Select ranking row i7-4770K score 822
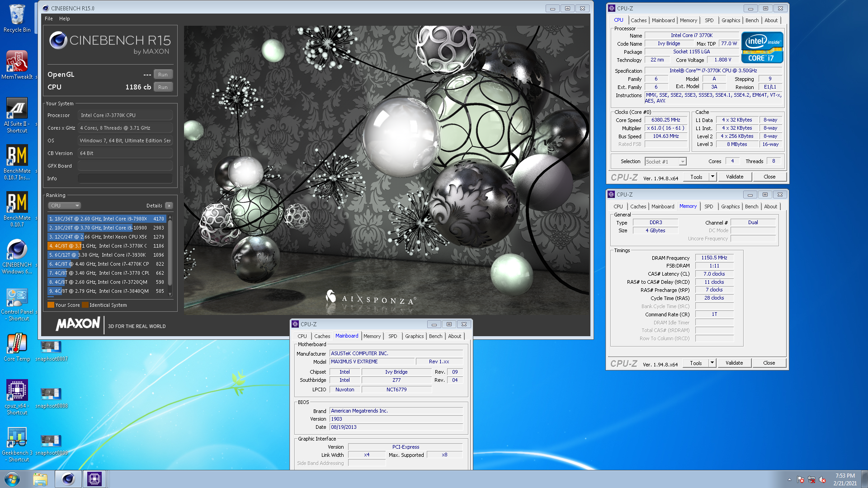The height and width of the screenshot is (488, 868). [107, 264]
